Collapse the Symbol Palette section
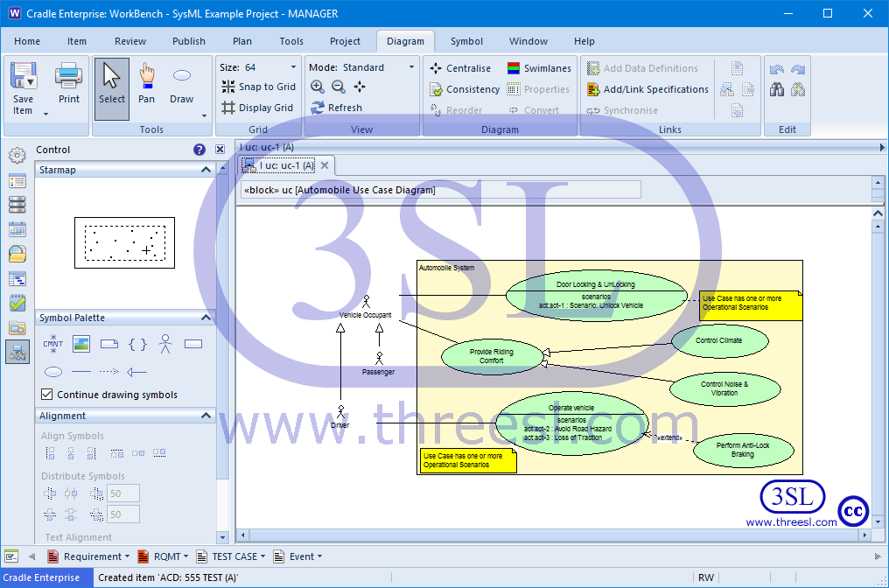Screen dimensions: 889x588 pos(206,318)
